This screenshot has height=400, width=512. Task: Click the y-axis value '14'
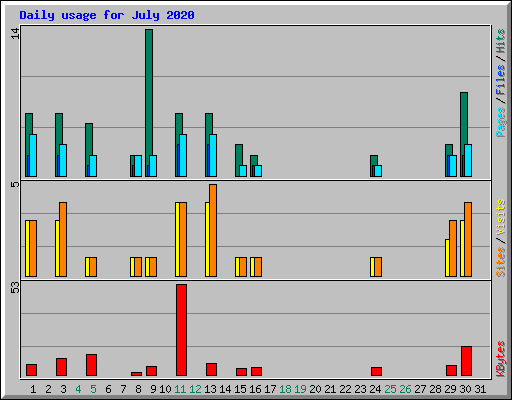click(x=15, y=33)
